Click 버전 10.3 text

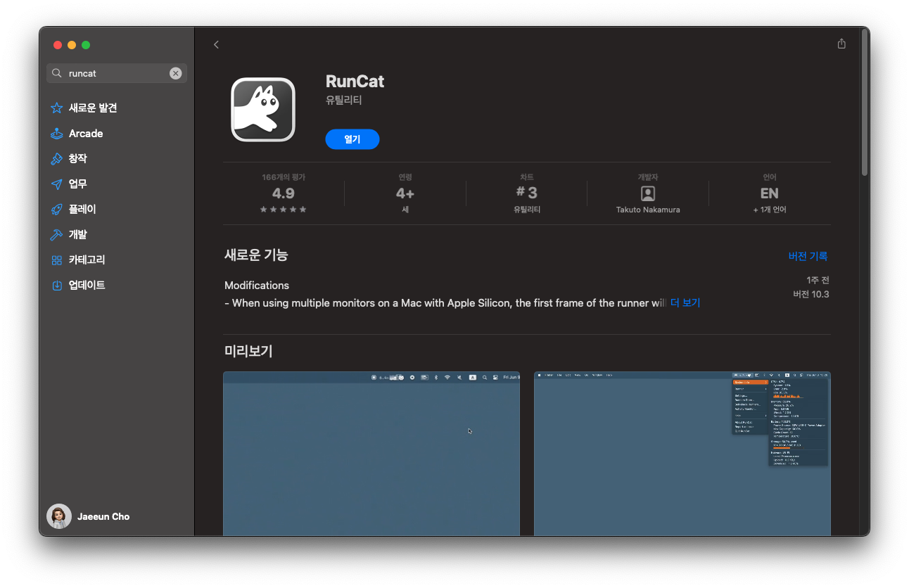tap(811, 294)
